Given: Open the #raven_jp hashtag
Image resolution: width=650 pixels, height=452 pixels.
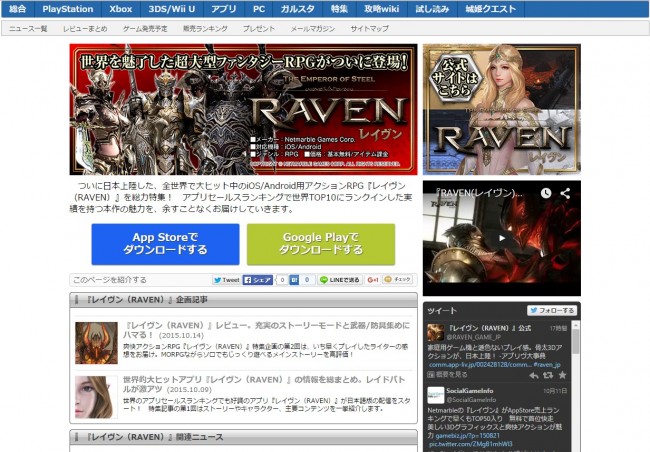Looking at the screenshot, I should point(547,365).
